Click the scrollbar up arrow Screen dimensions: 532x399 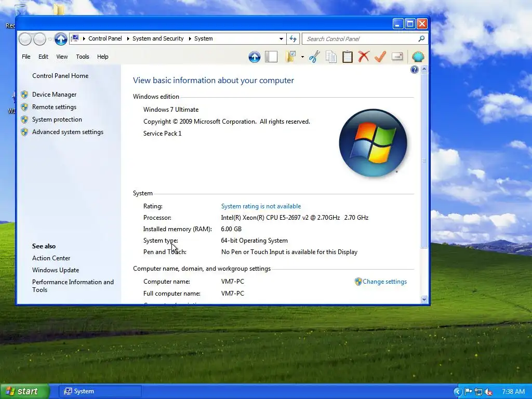point(424,69)
